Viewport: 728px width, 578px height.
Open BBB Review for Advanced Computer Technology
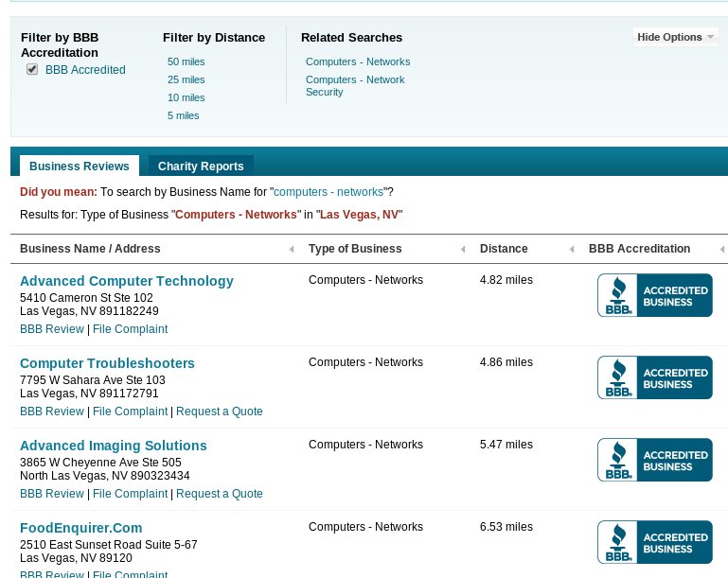[51, 329]
